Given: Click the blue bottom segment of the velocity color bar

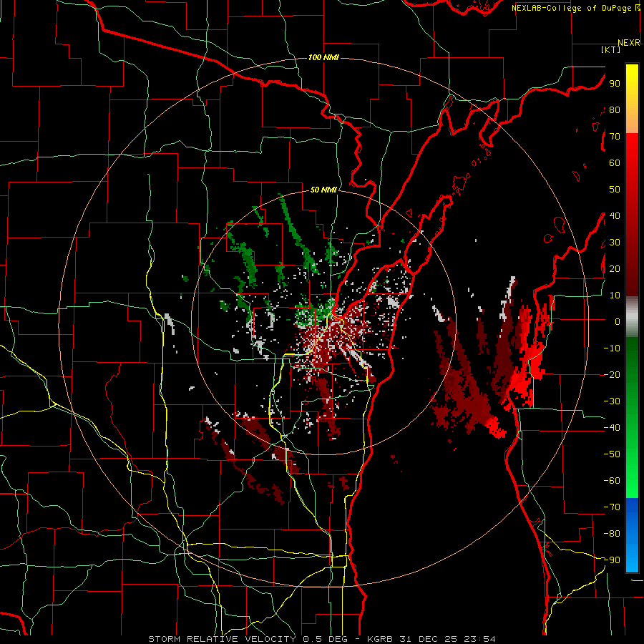Looking at the screenshot, I should pyautogui.click(x=632, y=535).
